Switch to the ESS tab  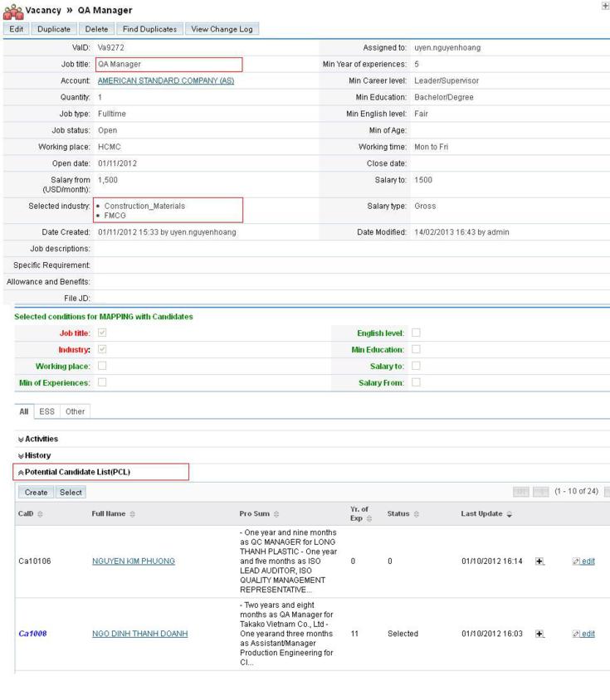pos(47,411)
